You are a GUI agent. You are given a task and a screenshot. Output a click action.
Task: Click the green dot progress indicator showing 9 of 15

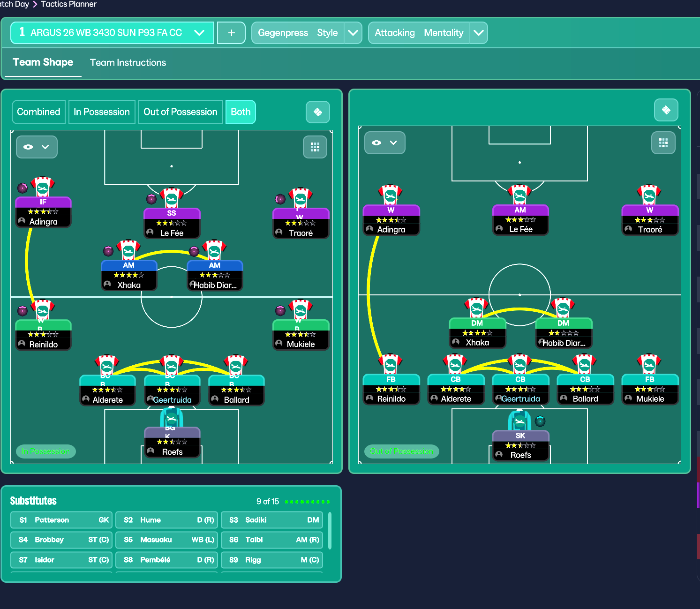point(307,501)
